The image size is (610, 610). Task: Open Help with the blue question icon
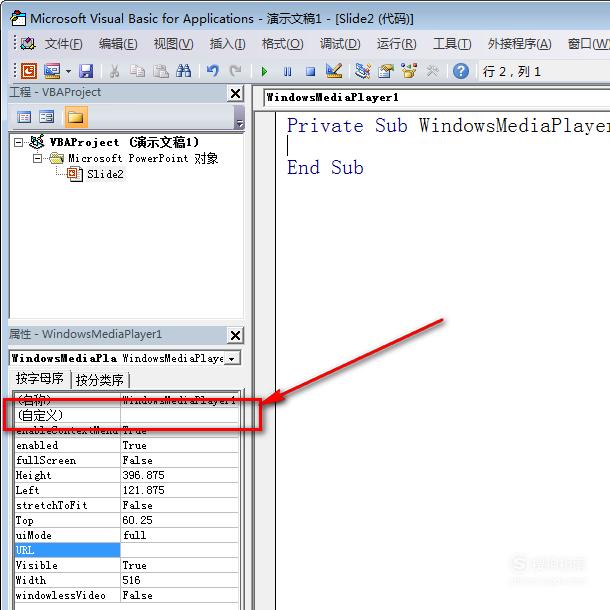coord(461,71)
